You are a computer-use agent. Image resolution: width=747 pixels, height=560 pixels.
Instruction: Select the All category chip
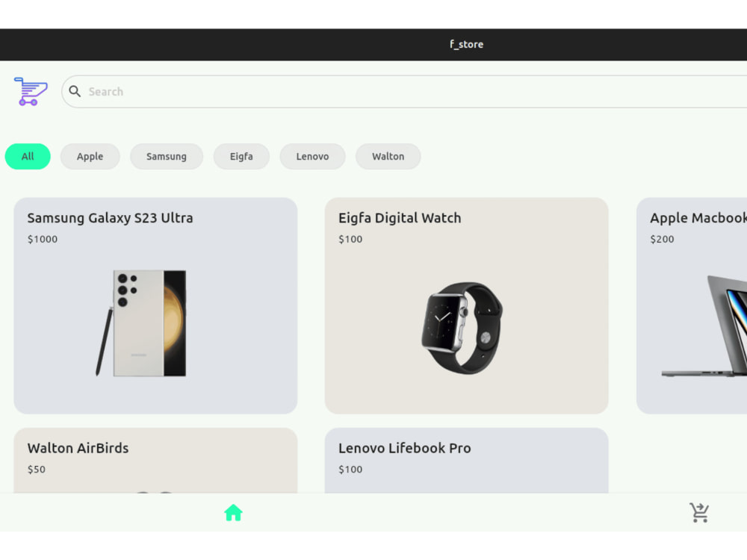tap(28, 156)
